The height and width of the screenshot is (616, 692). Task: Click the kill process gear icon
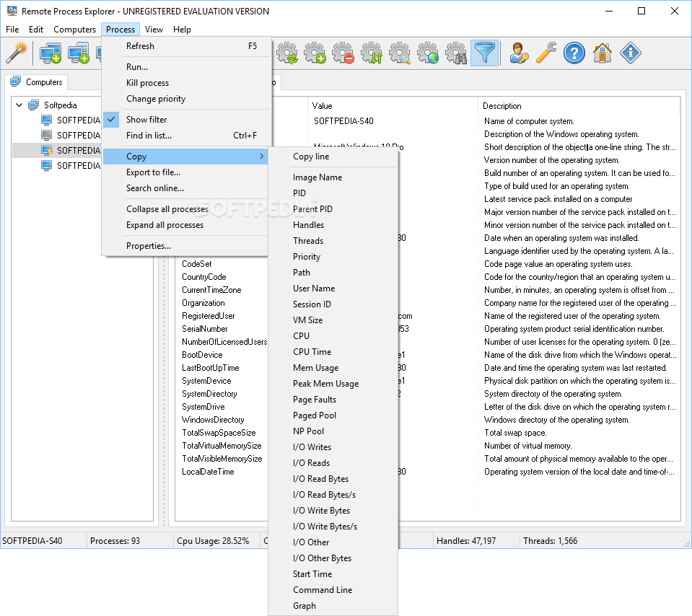click(343, 53)
